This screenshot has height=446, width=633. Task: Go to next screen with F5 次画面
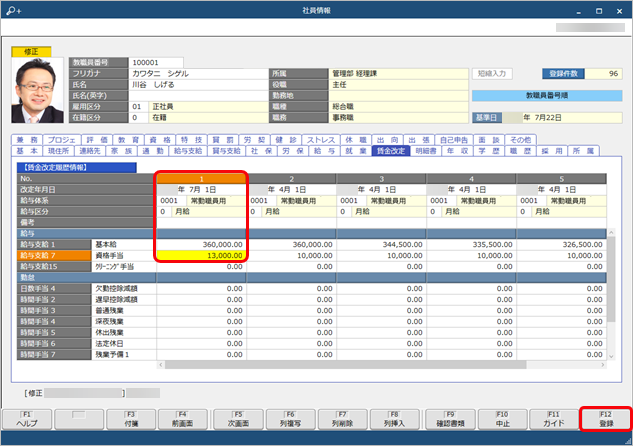pyautogui.click(x=238, y=419)
